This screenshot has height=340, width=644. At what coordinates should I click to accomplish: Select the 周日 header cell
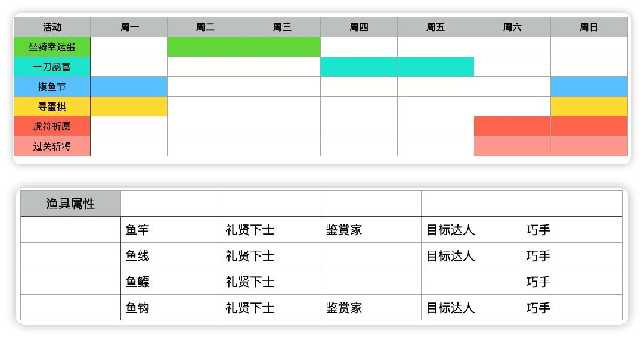(589, 27)
